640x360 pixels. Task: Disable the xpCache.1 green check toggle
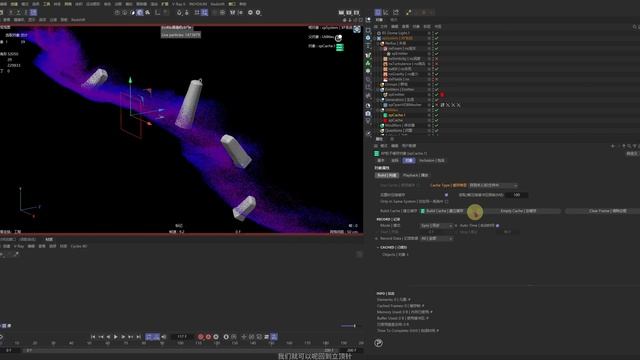click(436, 115)
